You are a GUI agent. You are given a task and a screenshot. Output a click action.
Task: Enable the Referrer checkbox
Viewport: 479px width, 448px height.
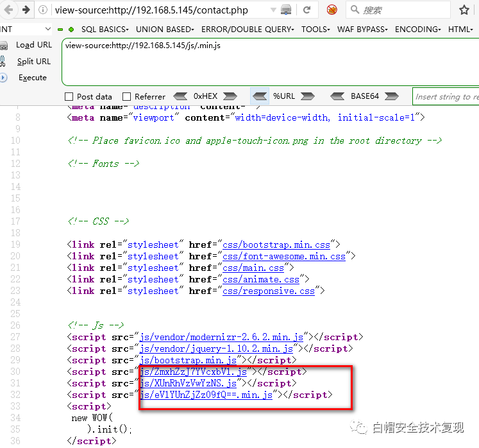point(126,97)
